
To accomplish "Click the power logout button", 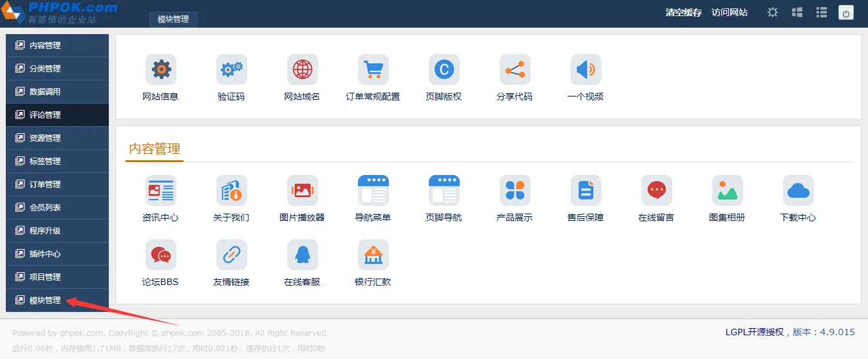I will tap(845, 12).
